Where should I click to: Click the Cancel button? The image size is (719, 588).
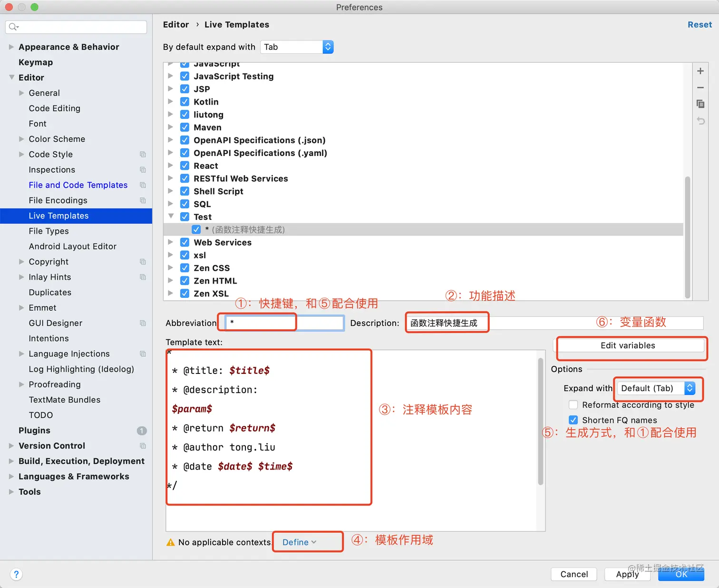(x=574, y=574)
